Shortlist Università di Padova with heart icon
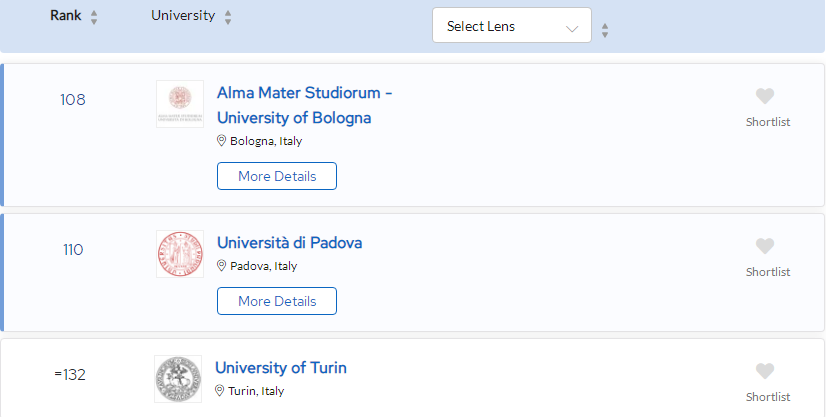 765,246
